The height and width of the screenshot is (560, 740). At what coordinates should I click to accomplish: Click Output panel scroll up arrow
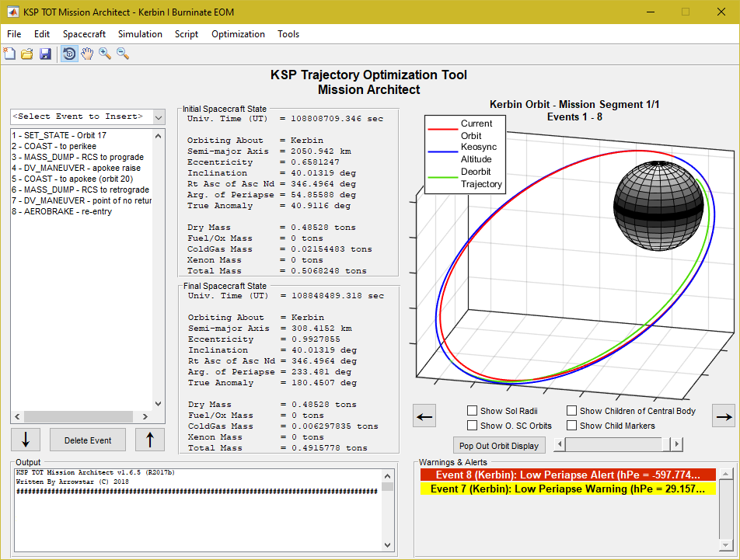click(x=387, y=476)
